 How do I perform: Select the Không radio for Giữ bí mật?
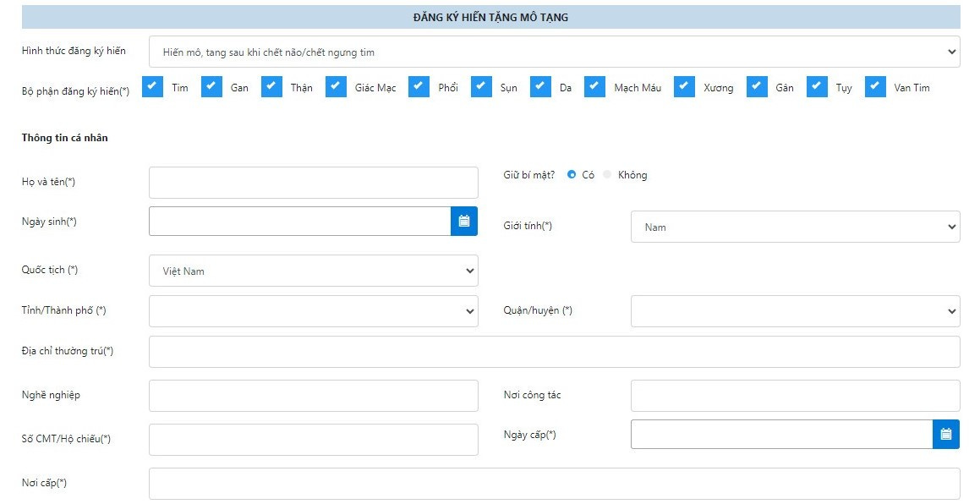607,175
